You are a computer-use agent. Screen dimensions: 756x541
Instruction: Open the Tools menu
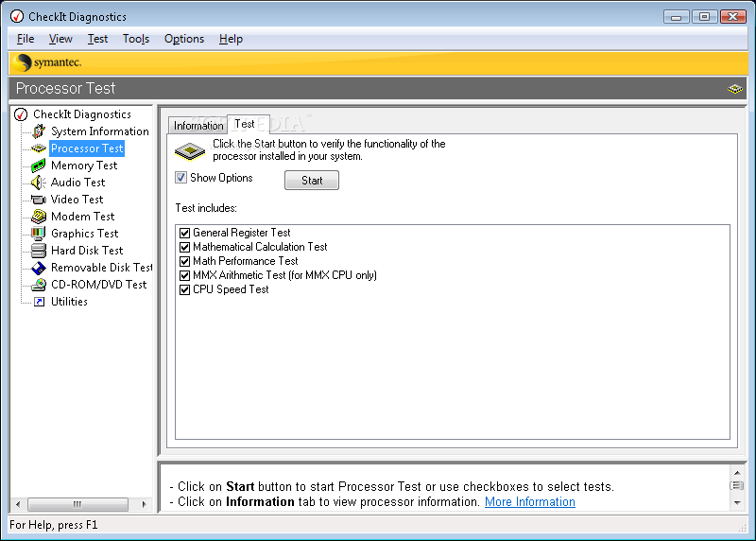136,39
